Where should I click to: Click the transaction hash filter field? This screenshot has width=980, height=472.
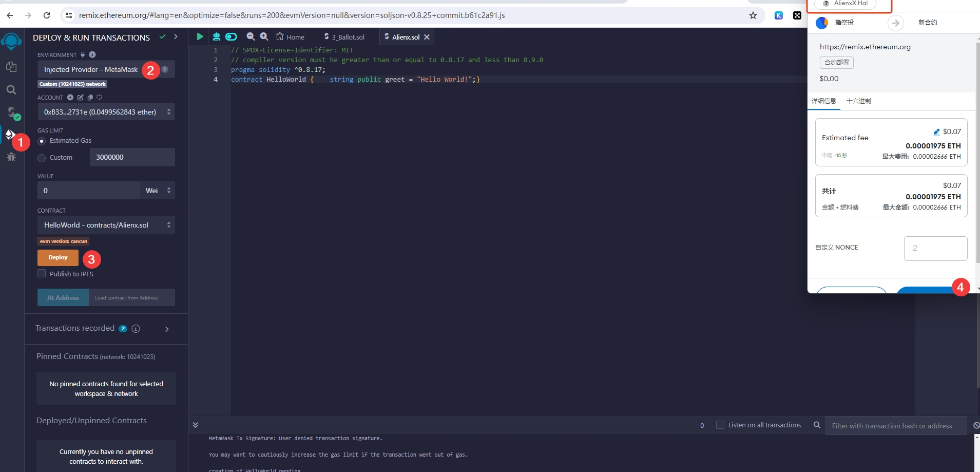point(895,426)
